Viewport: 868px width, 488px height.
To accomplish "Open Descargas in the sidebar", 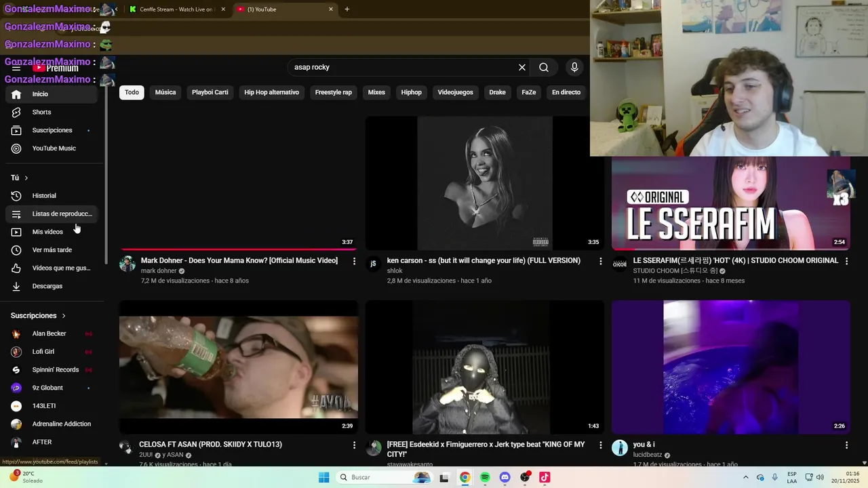I will (x=52, y=286).
